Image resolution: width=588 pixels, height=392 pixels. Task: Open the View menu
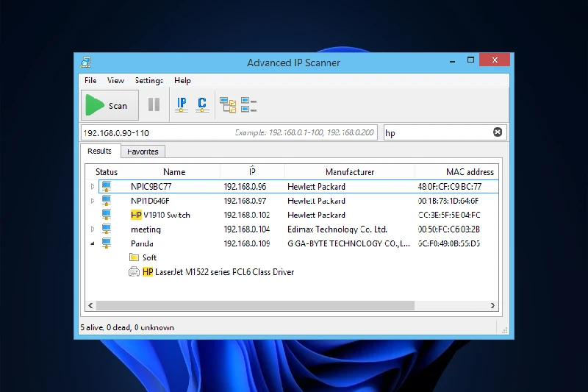115,80
